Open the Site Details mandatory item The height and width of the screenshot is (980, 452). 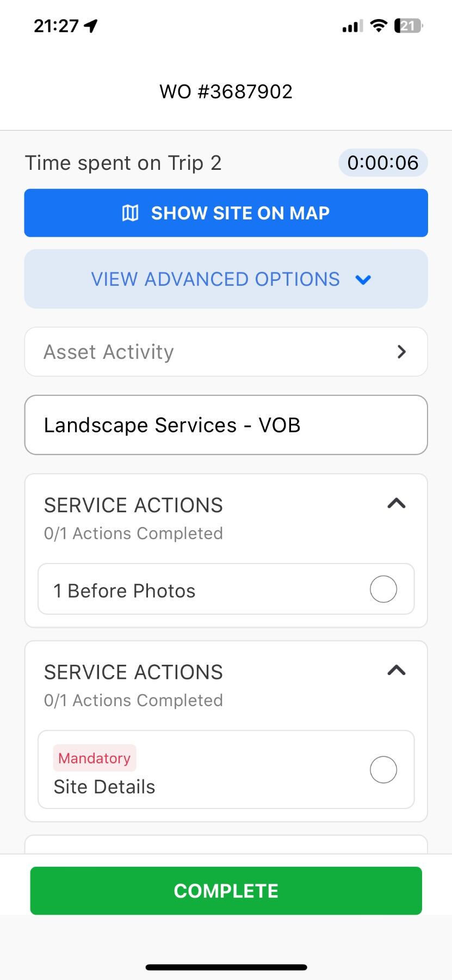226,770
